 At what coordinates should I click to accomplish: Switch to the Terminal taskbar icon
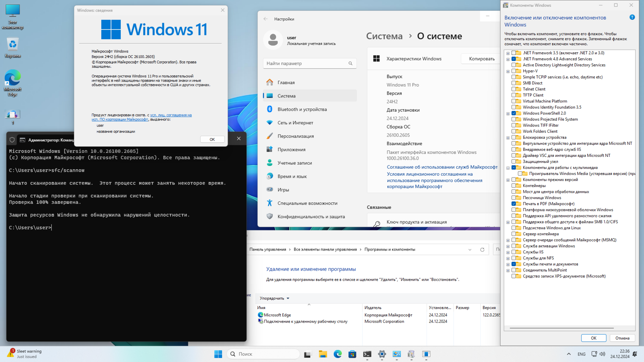pos(367,354)
